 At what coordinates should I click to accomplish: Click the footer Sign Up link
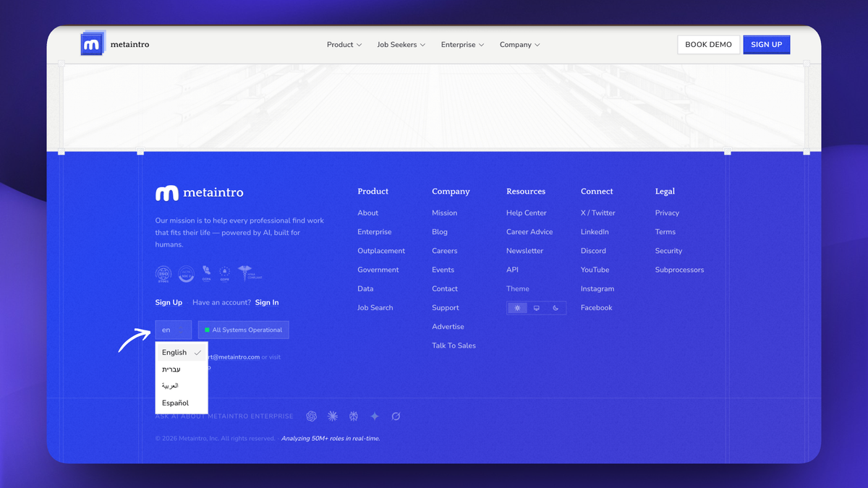click(x=169, y=302)
